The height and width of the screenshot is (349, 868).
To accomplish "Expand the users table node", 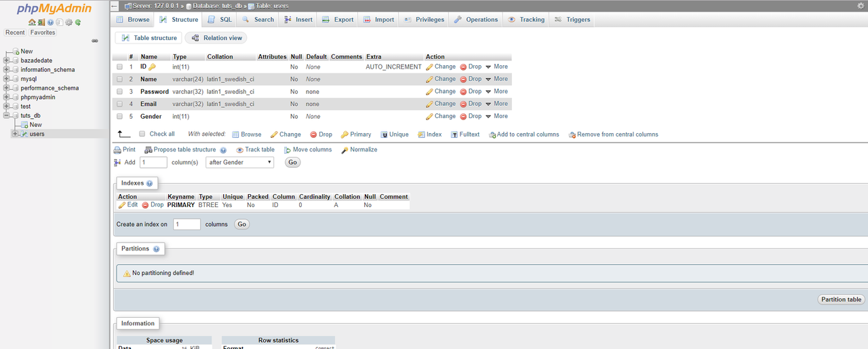I will (15, 134).
